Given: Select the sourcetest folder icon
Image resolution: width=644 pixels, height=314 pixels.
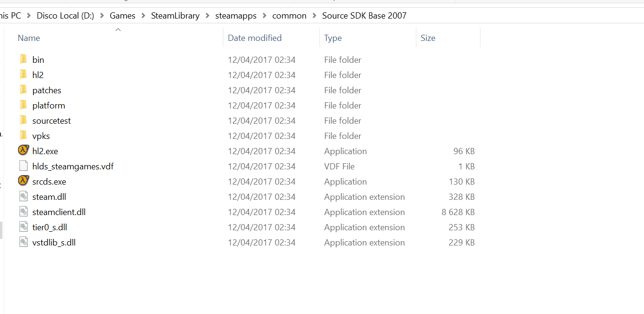Looking at the screenshot, I should pyautogui.click(x=23, y=120).
